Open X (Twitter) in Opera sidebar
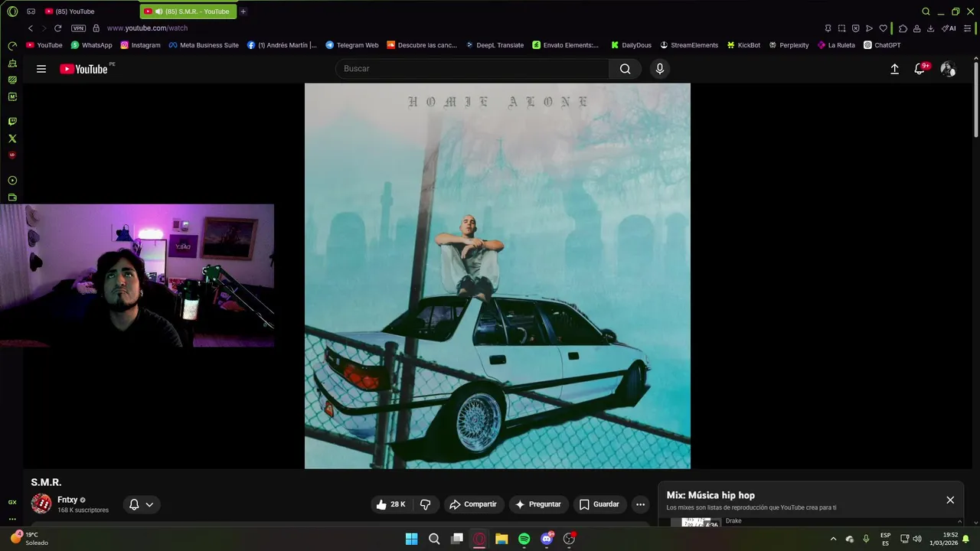Screen dimensions: 980x551 [12, 139]
